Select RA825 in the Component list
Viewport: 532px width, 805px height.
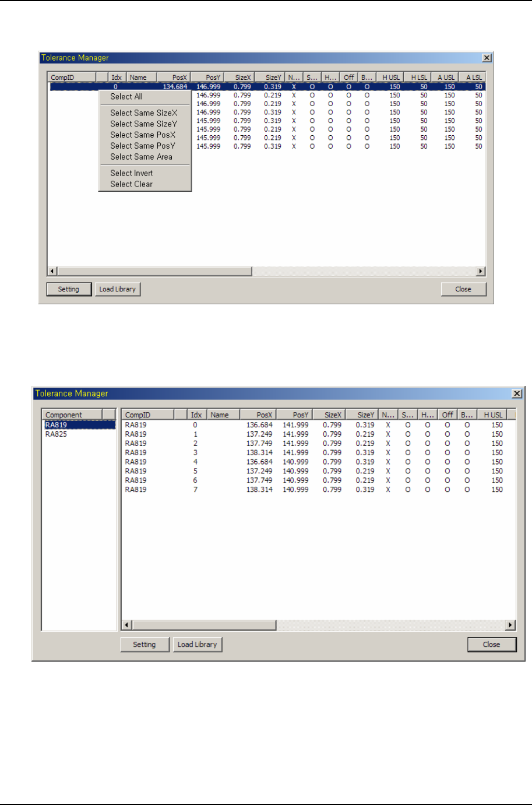[x=80, y=434]
